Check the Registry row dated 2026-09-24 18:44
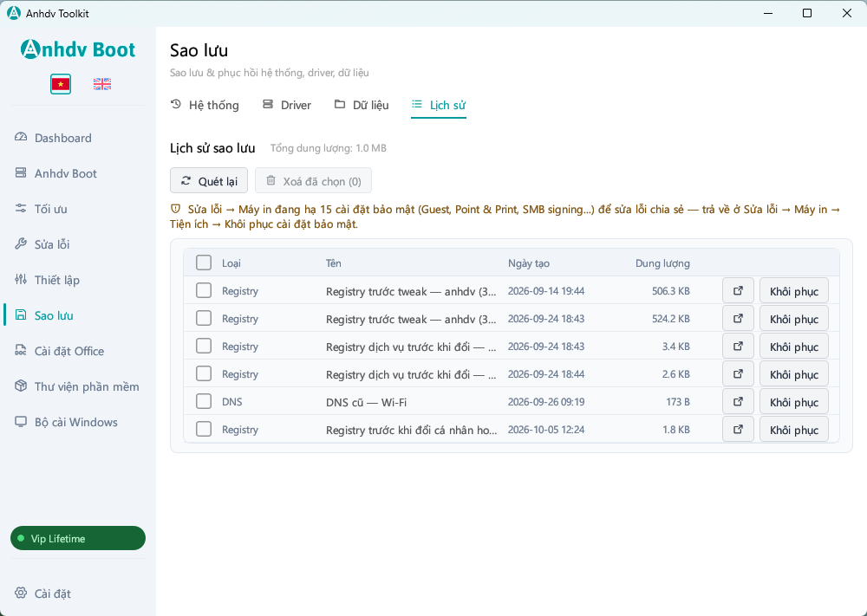This screenshot has height=616, width=867. pos(204,373)
